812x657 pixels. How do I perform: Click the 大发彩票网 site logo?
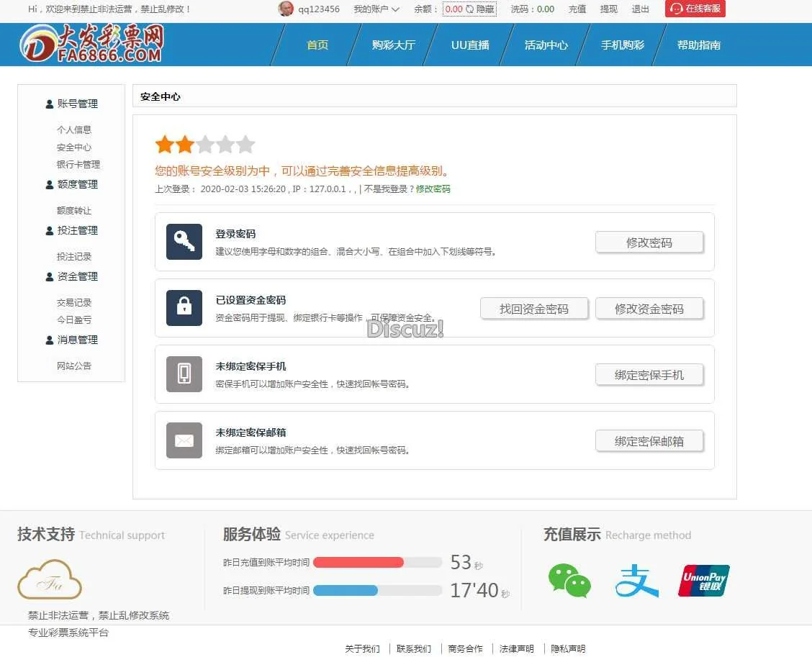point(92,44)
